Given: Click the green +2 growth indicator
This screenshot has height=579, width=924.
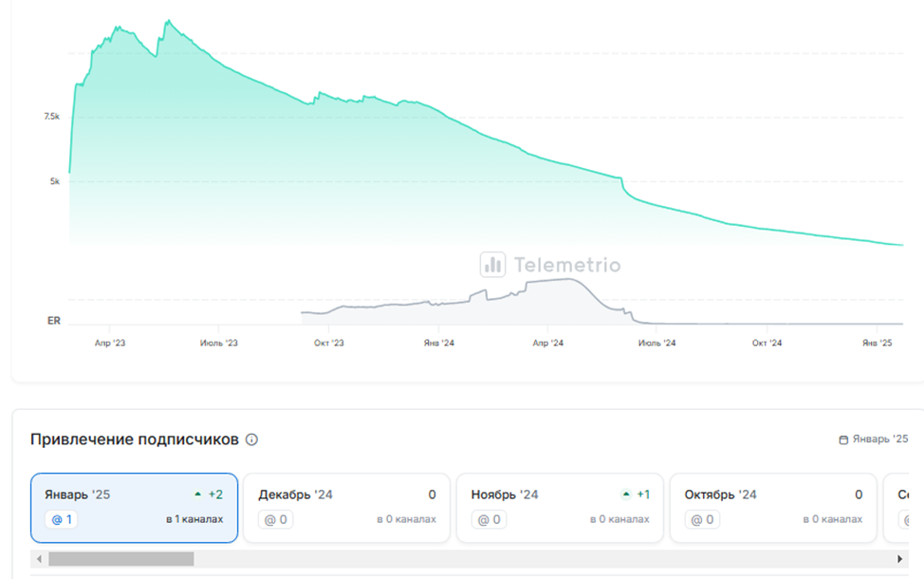Looking at the screenshot, I should [x=209, y=495].
